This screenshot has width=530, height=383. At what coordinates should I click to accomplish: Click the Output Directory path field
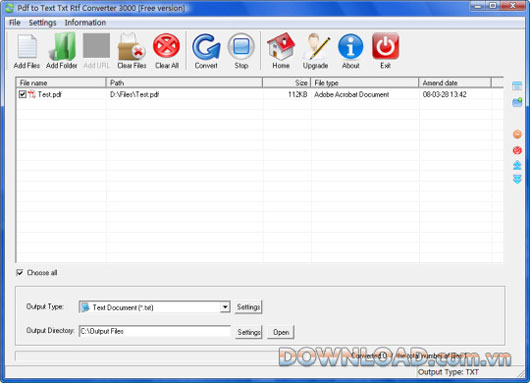click(x=155, y=331)
